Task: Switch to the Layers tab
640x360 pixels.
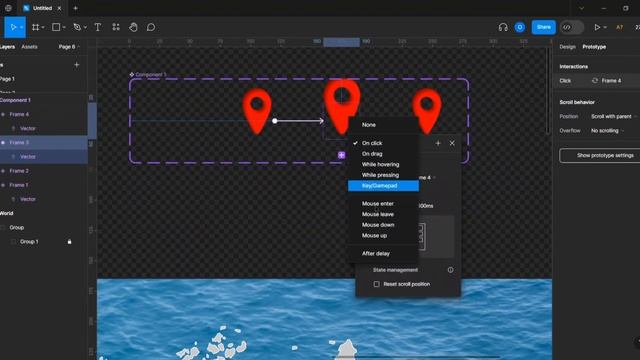Action: [x=7, y=47]
